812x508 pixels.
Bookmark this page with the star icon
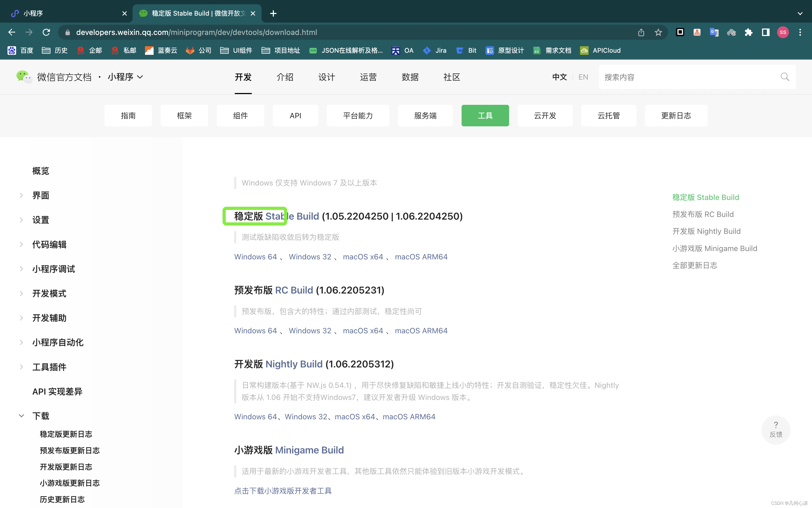658,32
